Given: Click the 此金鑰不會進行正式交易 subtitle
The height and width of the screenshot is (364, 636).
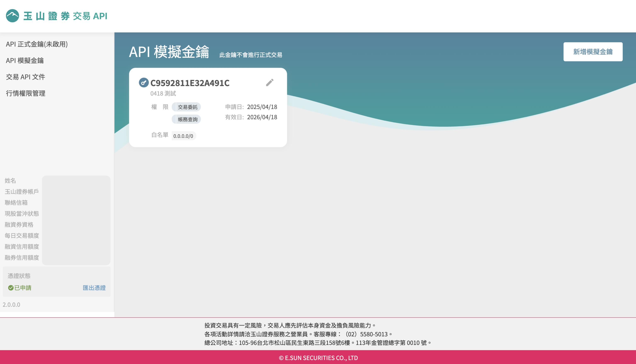Looking at the screenshot, I should (x=251, y=55).
